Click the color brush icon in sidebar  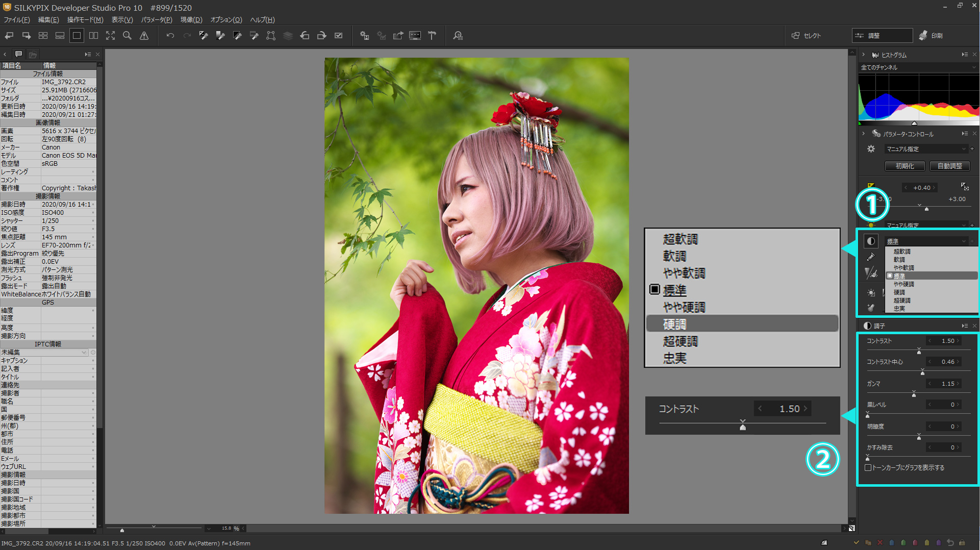tap(871, 257)
